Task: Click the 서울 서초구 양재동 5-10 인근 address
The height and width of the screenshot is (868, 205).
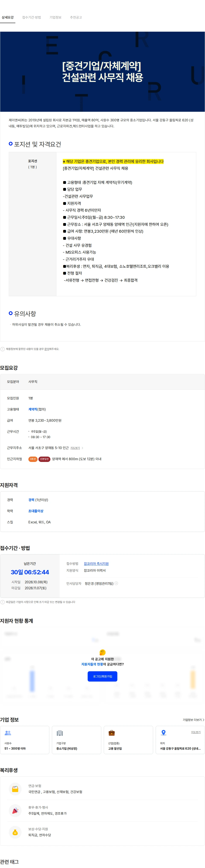Action: [48, 448]
